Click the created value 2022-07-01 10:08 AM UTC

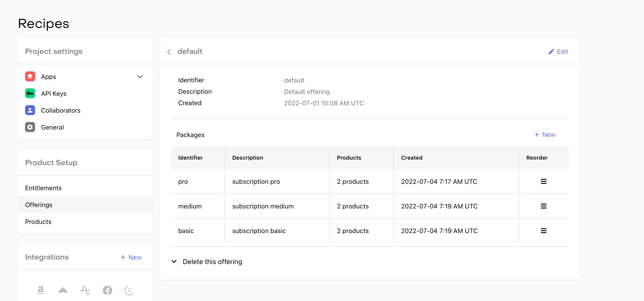coord(324,103)
